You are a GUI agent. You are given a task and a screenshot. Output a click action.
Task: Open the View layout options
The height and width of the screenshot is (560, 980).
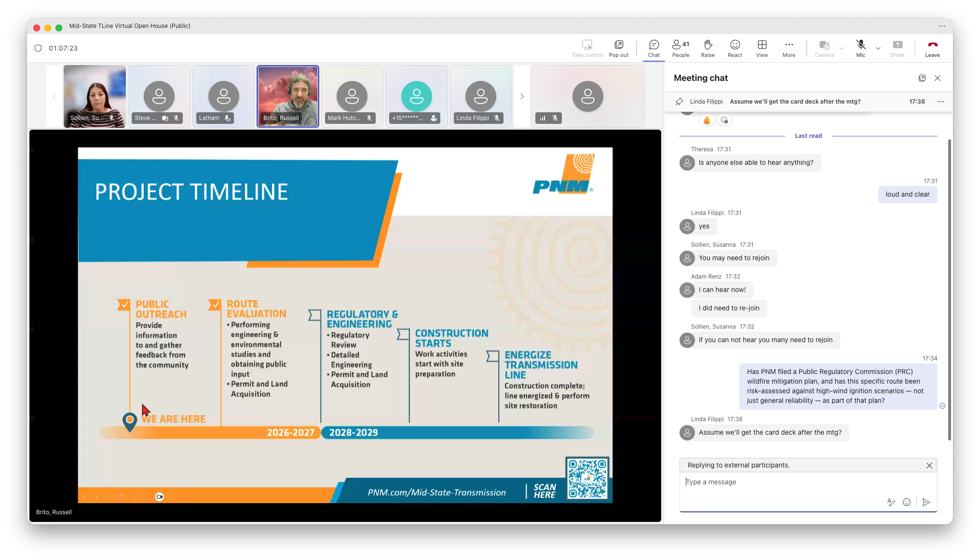click(762, 48)
